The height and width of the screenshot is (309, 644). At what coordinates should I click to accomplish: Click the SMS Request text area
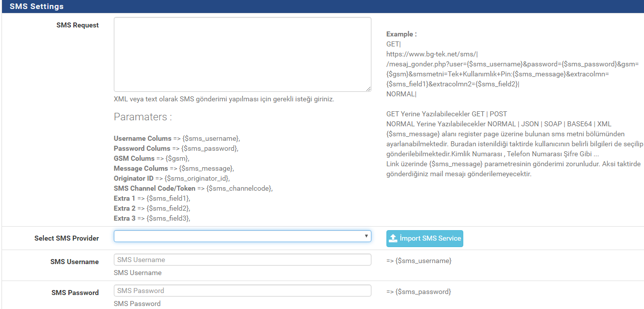(242, 54)
